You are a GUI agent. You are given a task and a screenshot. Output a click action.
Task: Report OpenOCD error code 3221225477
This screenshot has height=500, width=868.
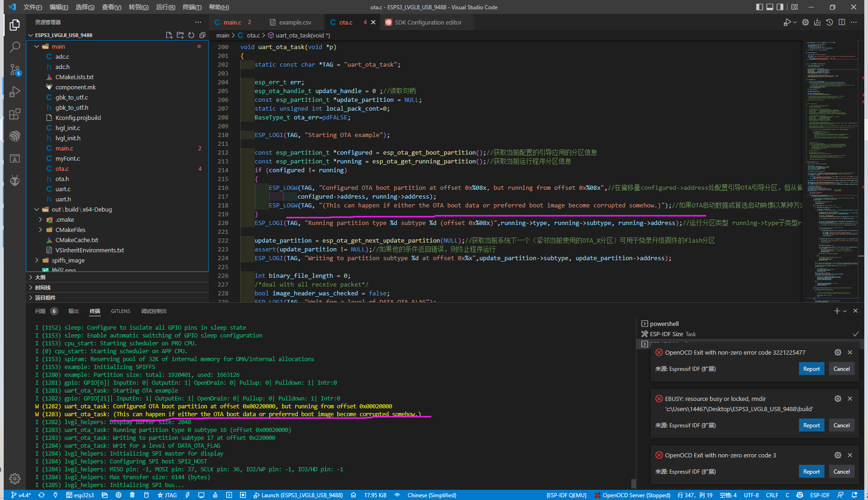point(811,369)
